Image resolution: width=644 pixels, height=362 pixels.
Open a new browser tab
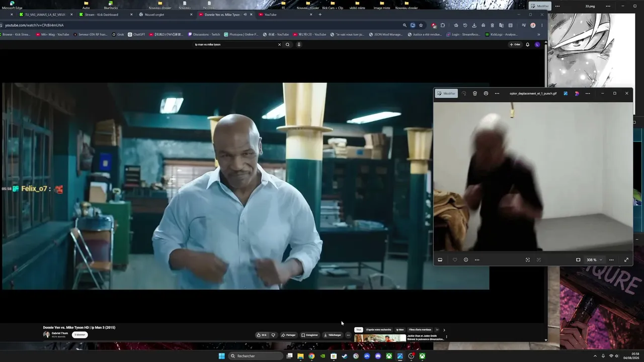point(320,15)
